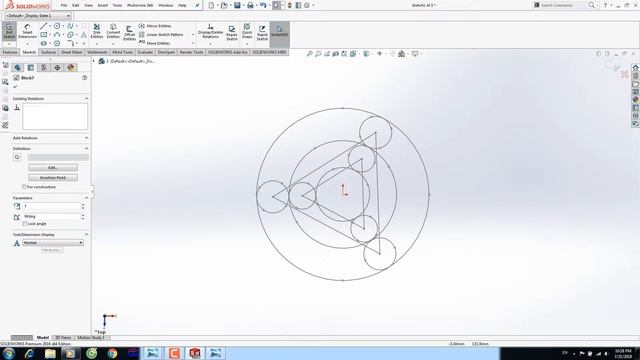Viewport: 640px width, 360px height.
Task: Open the Insert menu
Action: [x=102, y=5]
